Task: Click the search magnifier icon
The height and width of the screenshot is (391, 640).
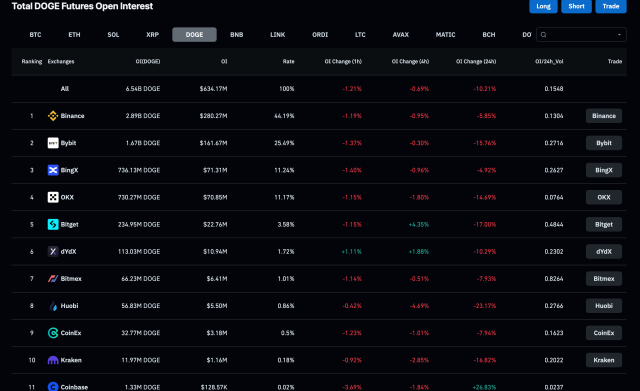Action: coord(543,35)
